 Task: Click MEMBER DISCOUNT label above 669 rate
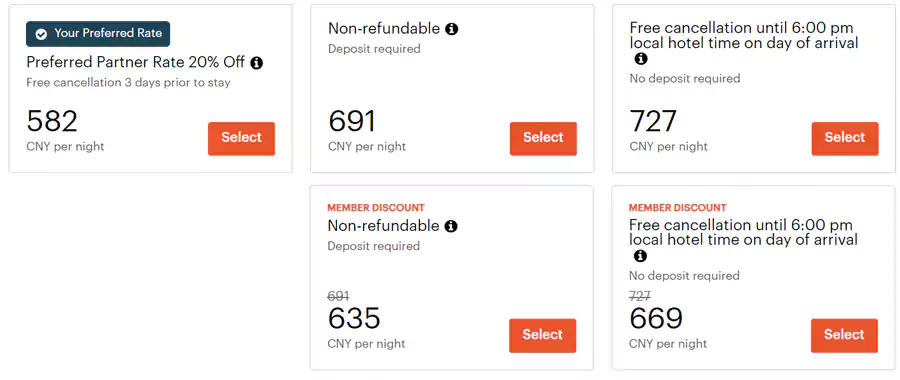[x=678, y=208]
